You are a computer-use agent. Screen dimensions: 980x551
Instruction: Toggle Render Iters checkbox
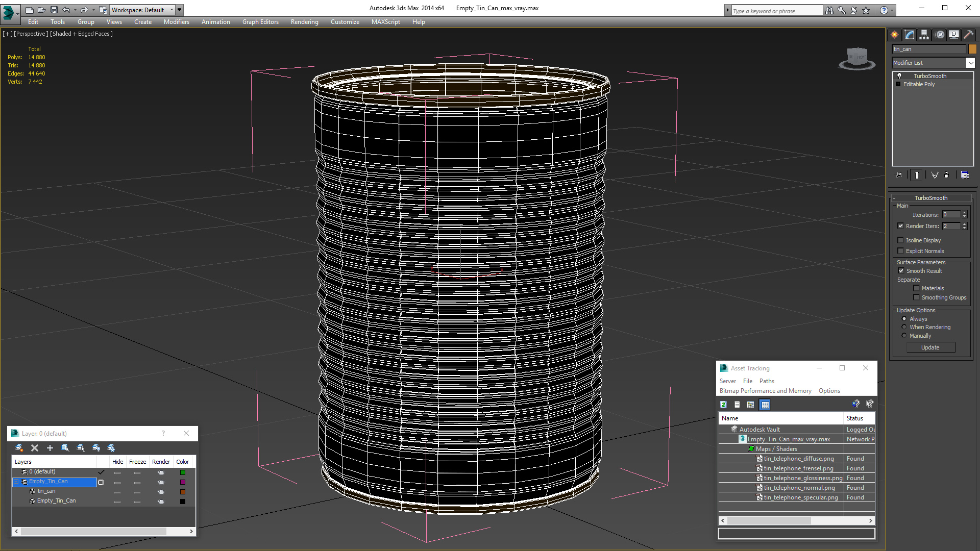pyautogui.click(x=901, y=226)
